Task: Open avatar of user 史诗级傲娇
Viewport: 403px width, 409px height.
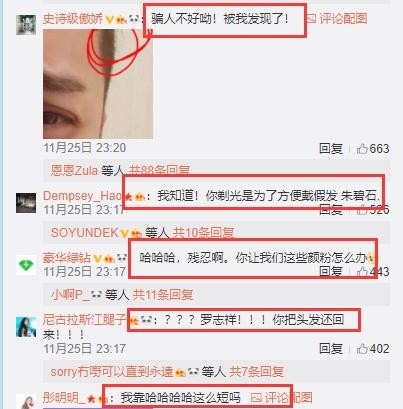Action: pyautogui.click(x=26, y=25)
